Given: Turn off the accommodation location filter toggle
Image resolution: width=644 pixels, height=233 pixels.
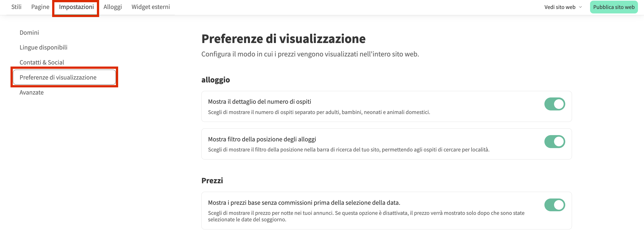Looking at the screenshot, I should 554,142.
